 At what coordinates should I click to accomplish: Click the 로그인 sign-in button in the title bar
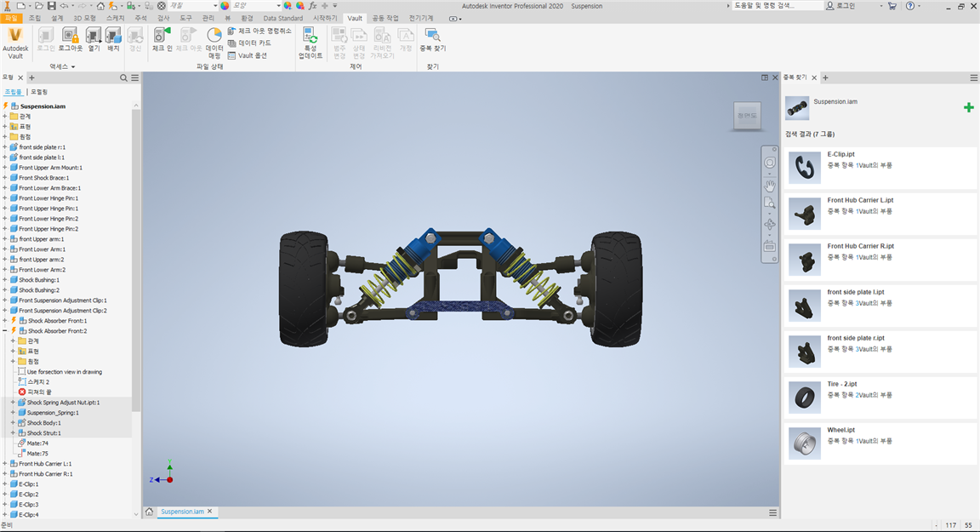(840, 6)
